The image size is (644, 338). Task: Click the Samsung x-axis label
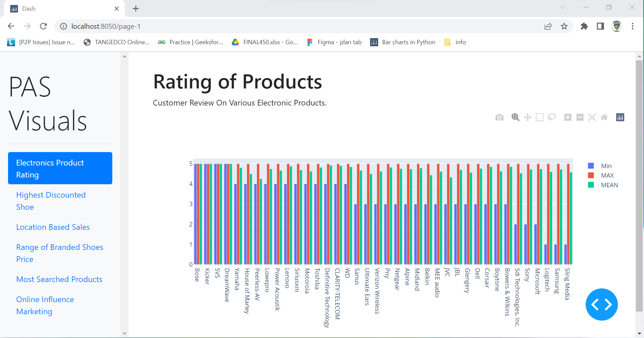(557, 281)
